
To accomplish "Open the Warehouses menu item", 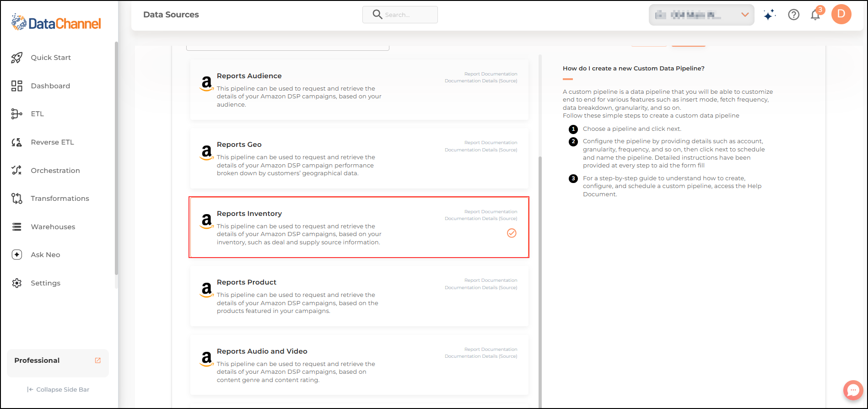I will click(53, 227).
